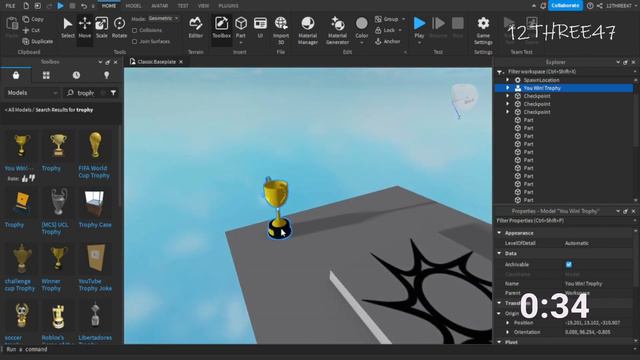Pick the Rotate tool
Image resolution: width=640 pixels, height=360 pixels.
tap(119, 27)
